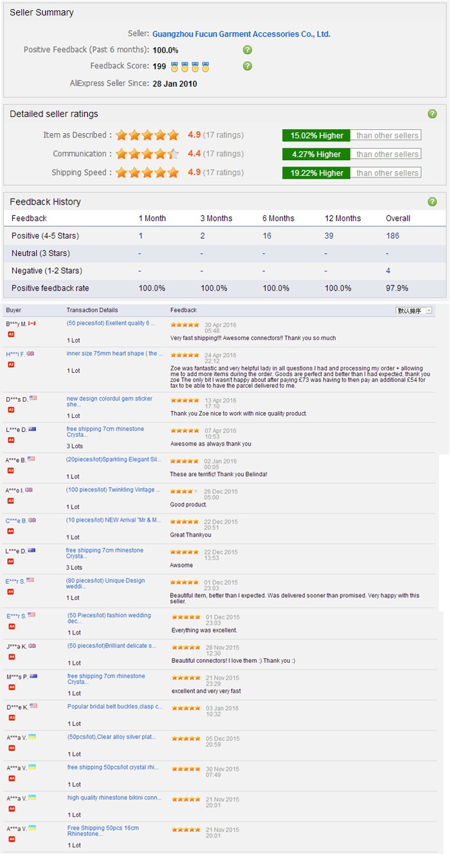This screenshot has width=450, height=868.
Task: Open the feedback sort order dropdown
Action: 415,311
